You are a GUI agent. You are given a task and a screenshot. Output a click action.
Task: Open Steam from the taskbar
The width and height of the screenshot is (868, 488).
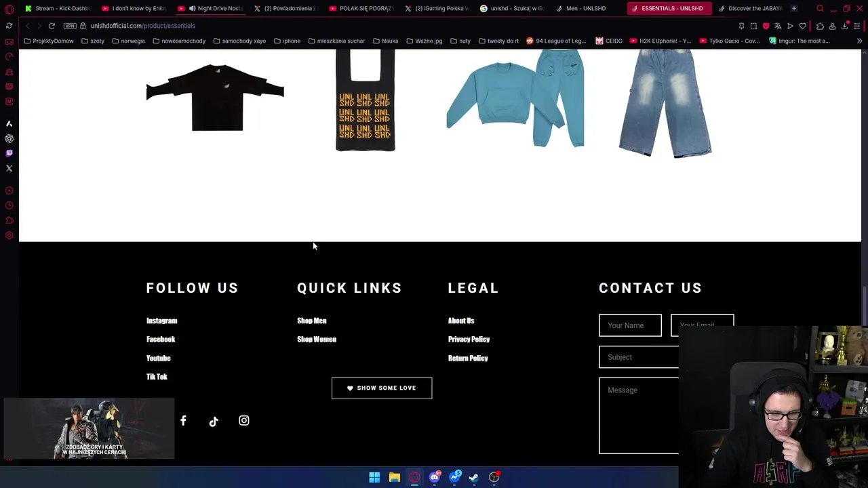point(474,477)
